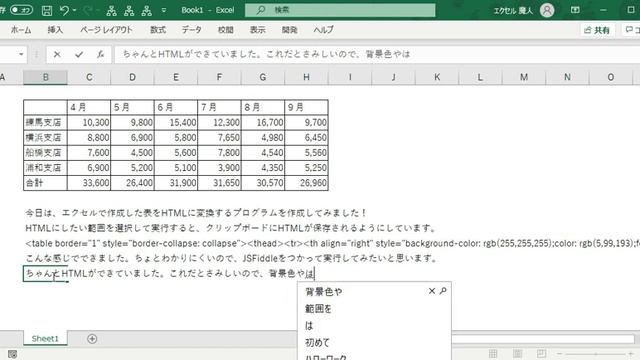Click the 練馬支店 row label cell
Image resolution: width=640 pixels, height=360 pixels.
pos(45,122)
